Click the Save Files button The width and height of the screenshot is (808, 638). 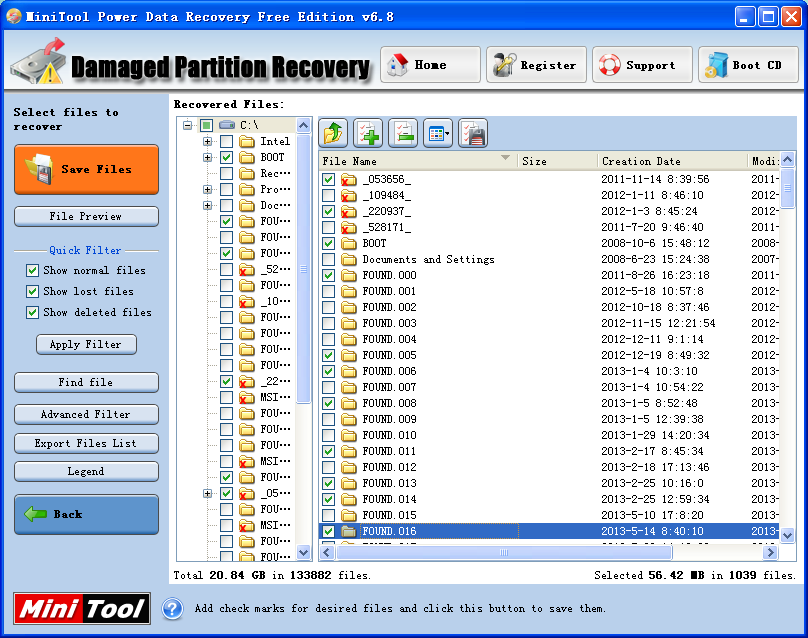click(86, 170)
